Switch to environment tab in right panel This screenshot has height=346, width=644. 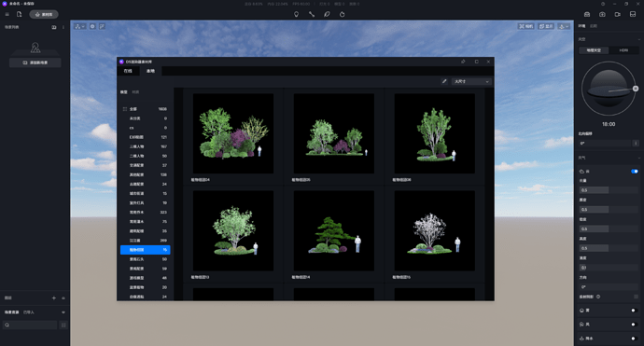pyautogui.click(x=582, y=26)
